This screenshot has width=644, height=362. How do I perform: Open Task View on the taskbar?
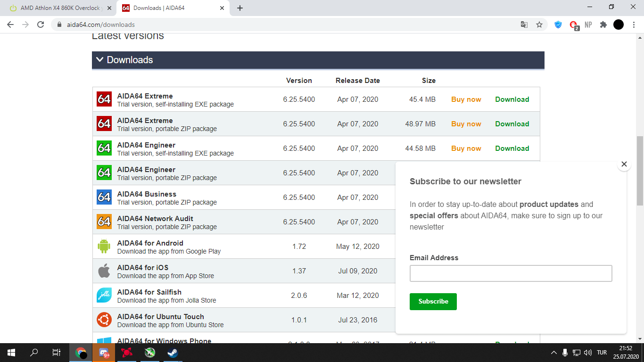pyautogui.click(x=57, y=353)
